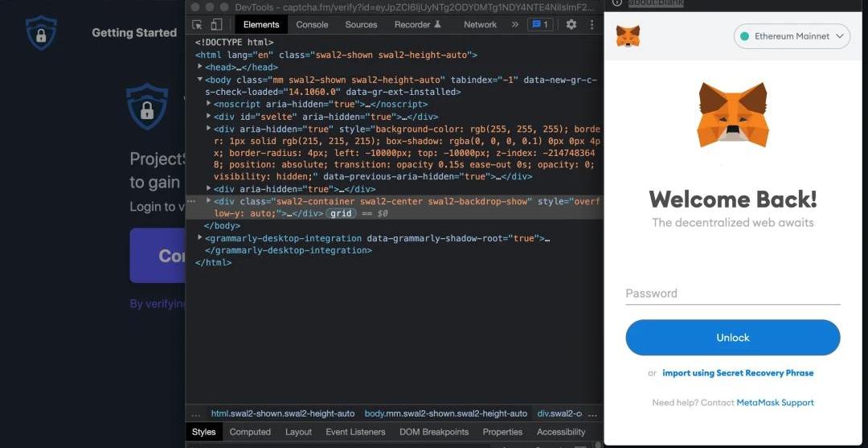This screenshot has width=868, height=448.
Task: Expand the head element node
Action: point(200,68)
